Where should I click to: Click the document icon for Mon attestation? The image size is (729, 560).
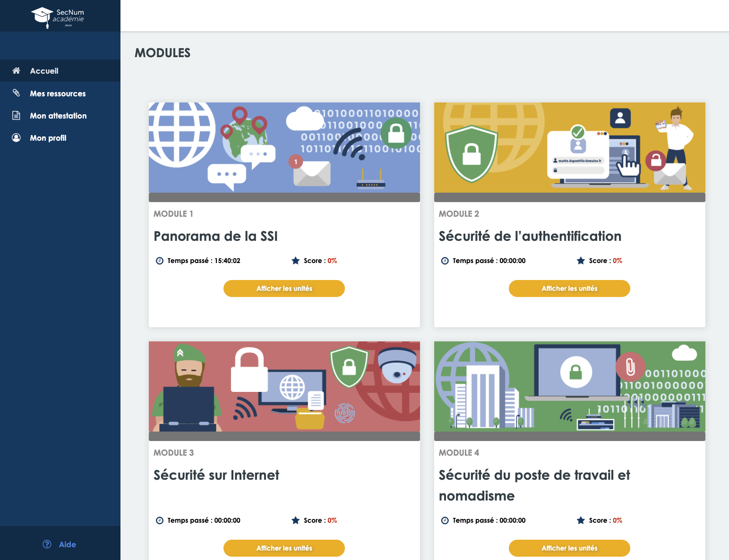point(17,116)
